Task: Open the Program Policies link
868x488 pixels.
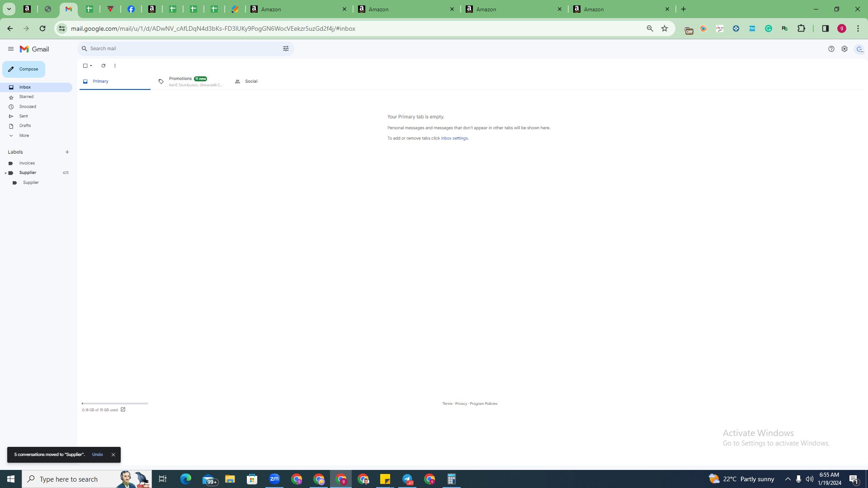Action: pyautogui.click(x=483, y=404)
